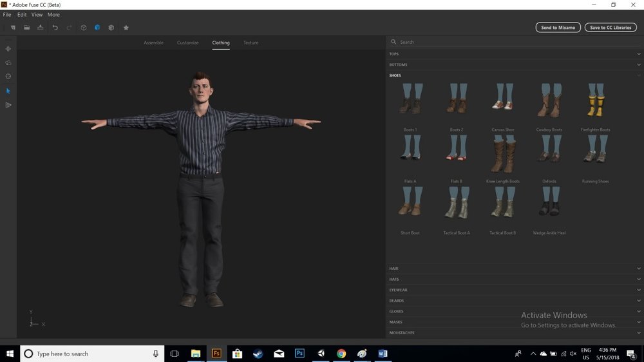Open the Edit menu
The width and height of the screenshot is (644, 362).
pos(22,15)
